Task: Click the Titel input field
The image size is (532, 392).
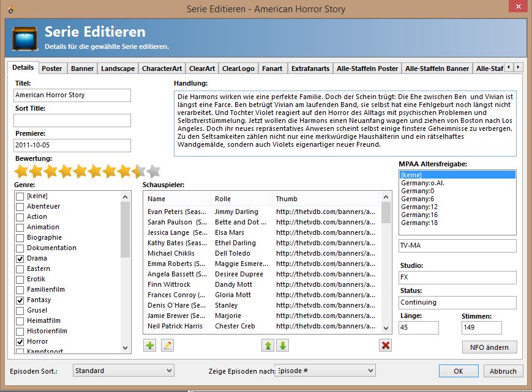Action: point(72,95)
